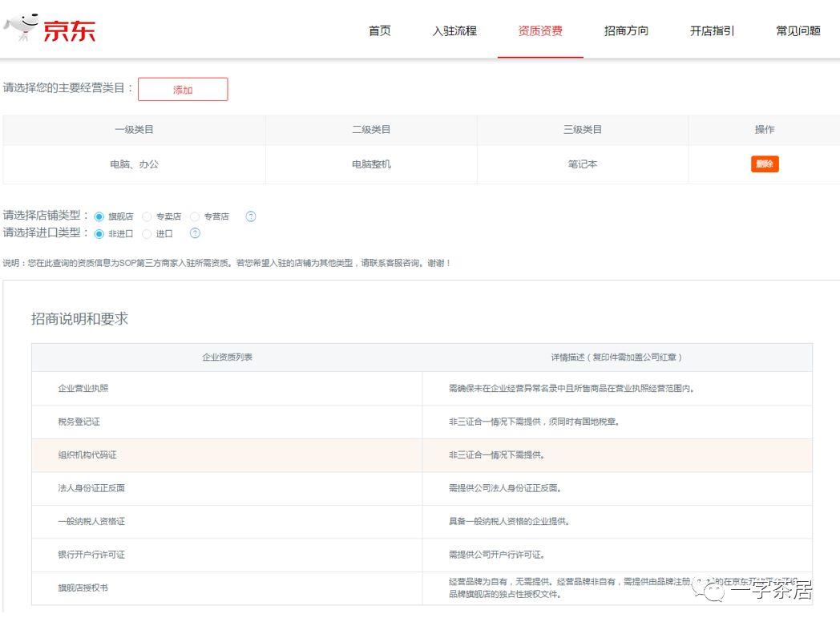The width and height of the screenshot is (840, 626).
Task: Select the 旗舰店 radio button
Action: [x=99, y=217]
